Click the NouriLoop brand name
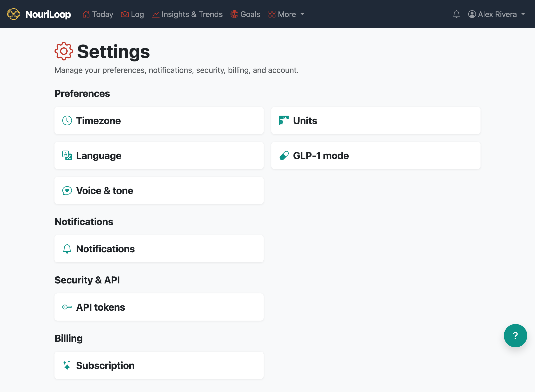This screenshot has width=535, height=392. point(48,14)
